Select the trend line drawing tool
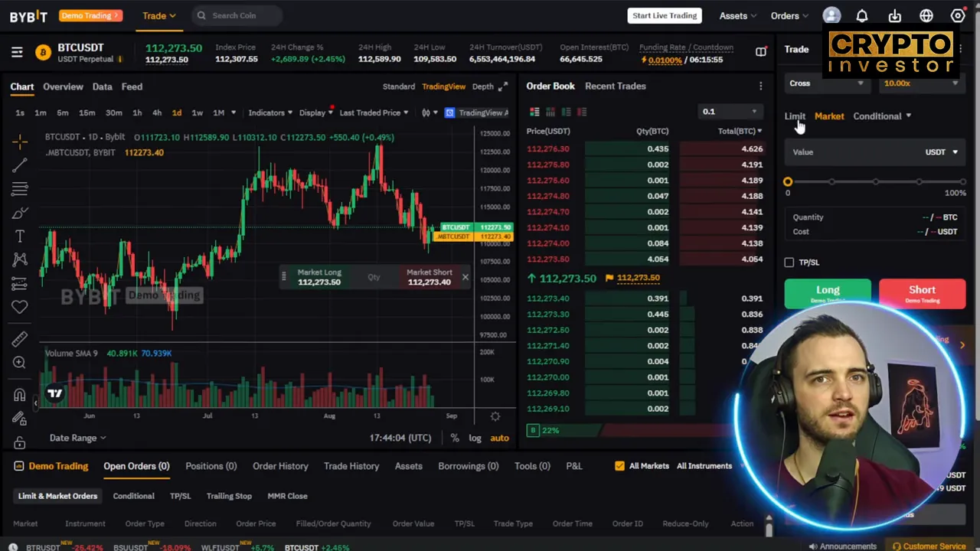This screenshot has height=551, width=980. (20, 165)
